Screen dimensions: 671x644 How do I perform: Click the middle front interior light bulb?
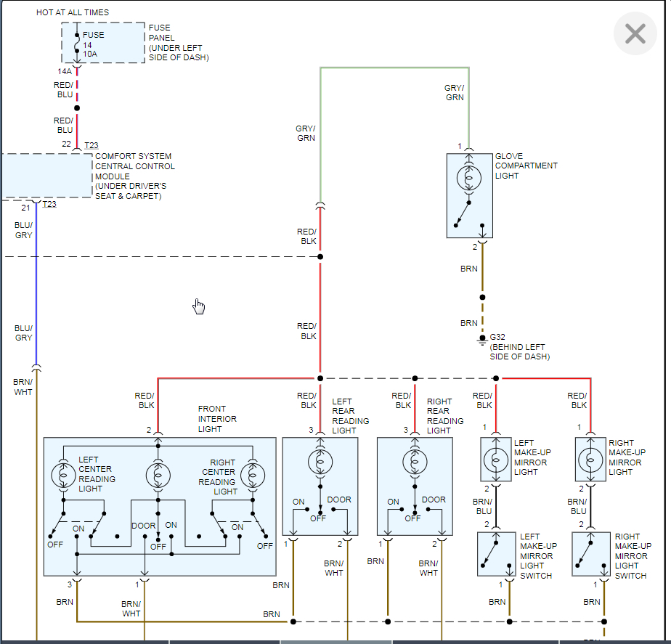[158, 476]
